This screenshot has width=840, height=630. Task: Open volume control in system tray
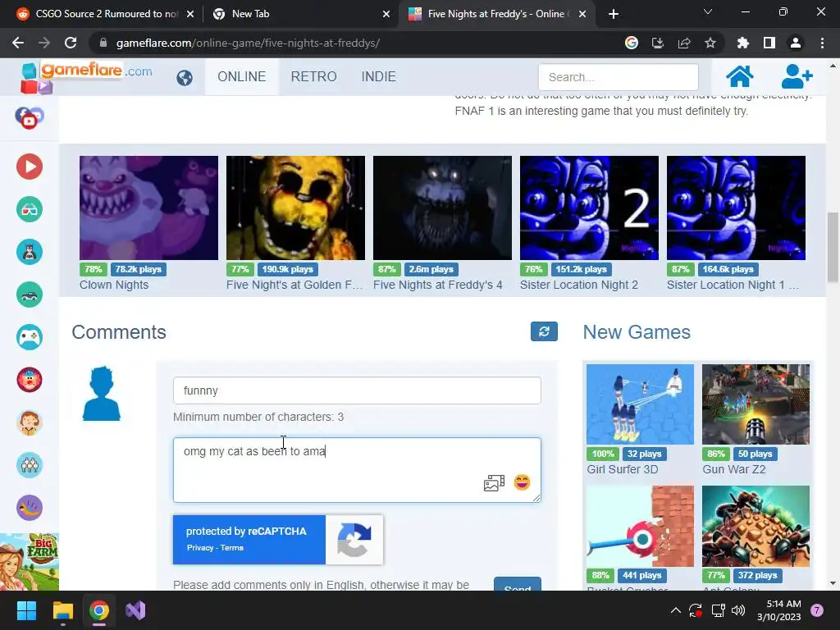click(738, 610)
